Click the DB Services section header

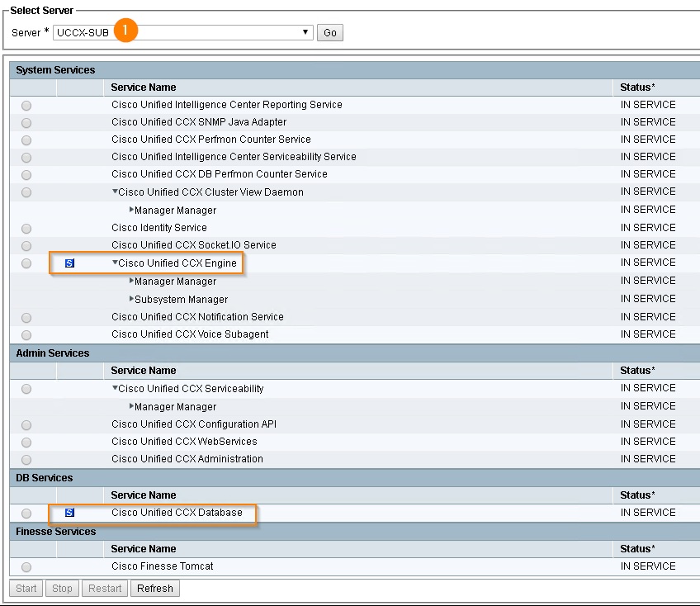coord(45,478)
